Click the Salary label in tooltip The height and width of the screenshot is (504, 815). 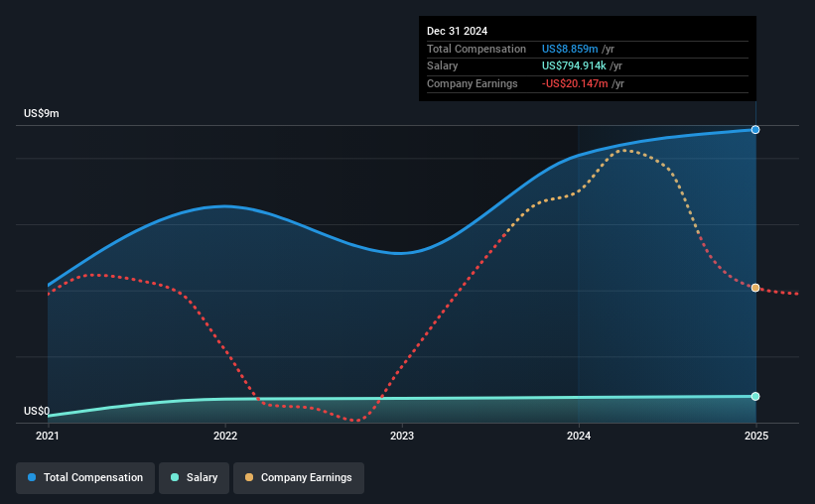(443, 66)
